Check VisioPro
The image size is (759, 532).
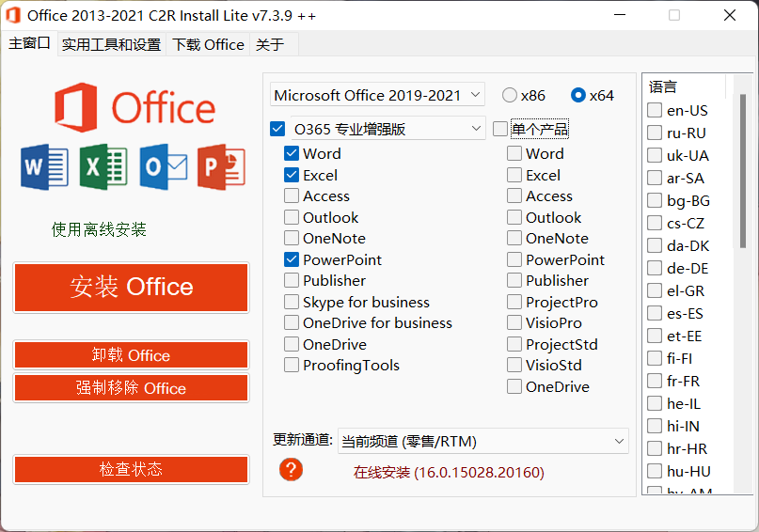514,322
